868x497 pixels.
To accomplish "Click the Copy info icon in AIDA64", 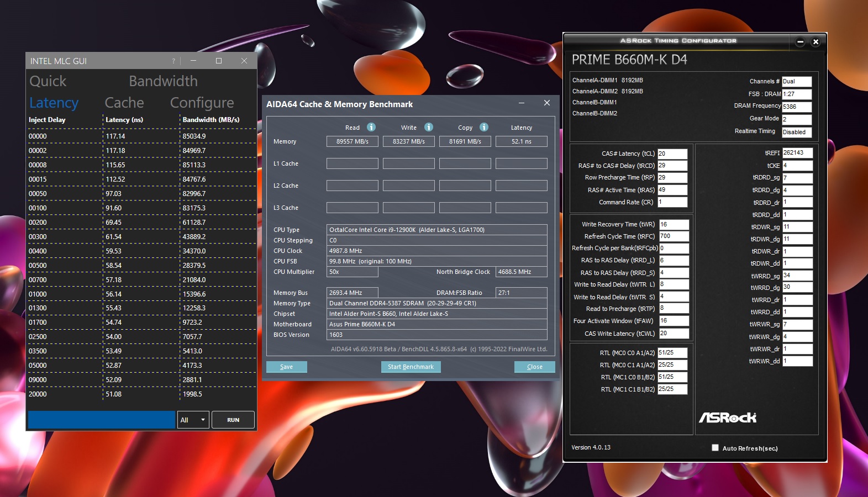I will [484, 127].
